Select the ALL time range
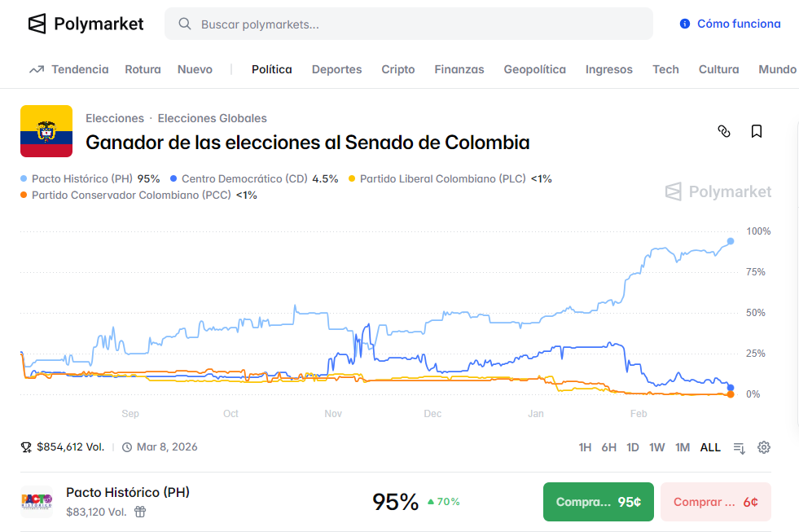The width and height of the screenshot is (799, 532). click(710, 447)
